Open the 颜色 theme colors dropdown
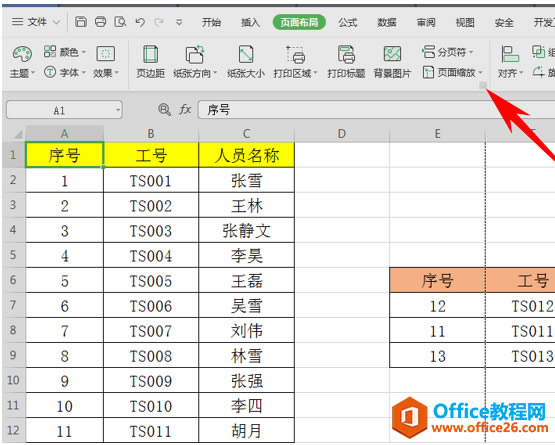Image resolution: width=555 pixels, height=445 pixels. pos(65,52)
